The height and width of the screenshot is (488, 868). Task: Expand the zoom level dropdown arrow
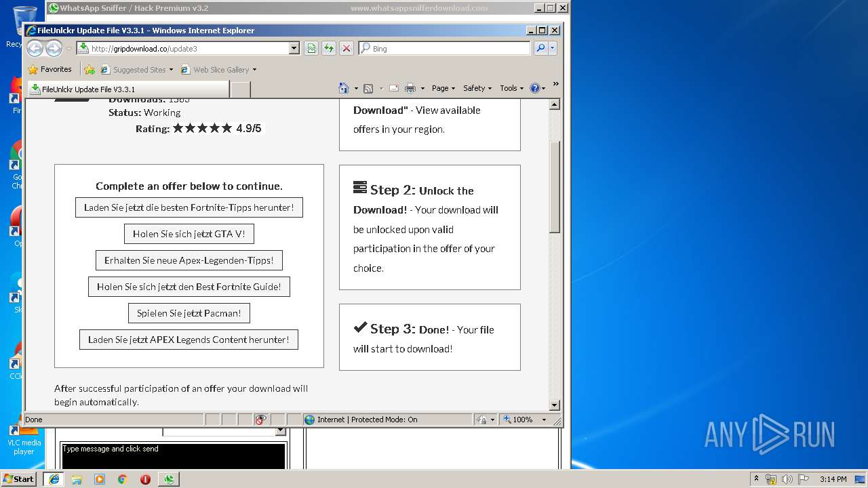pos(544,420)
